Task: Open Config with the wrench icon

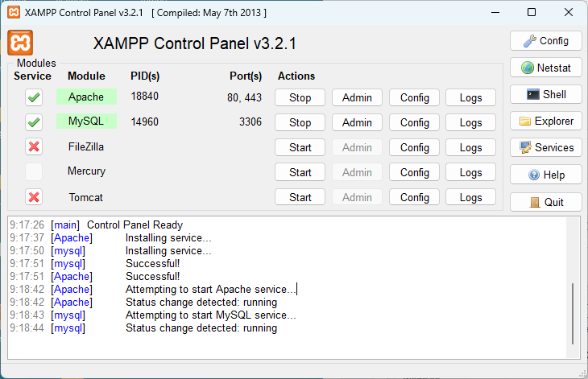Action: click(545, 41)
